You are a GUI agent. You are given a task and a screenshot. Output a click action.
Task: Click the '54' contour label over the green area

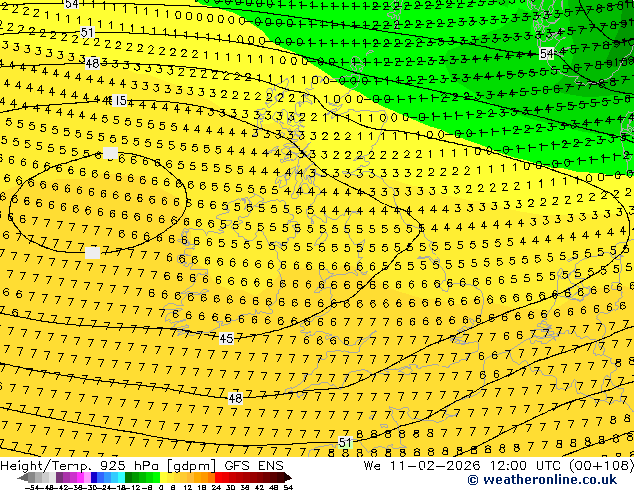click(546, 53)
